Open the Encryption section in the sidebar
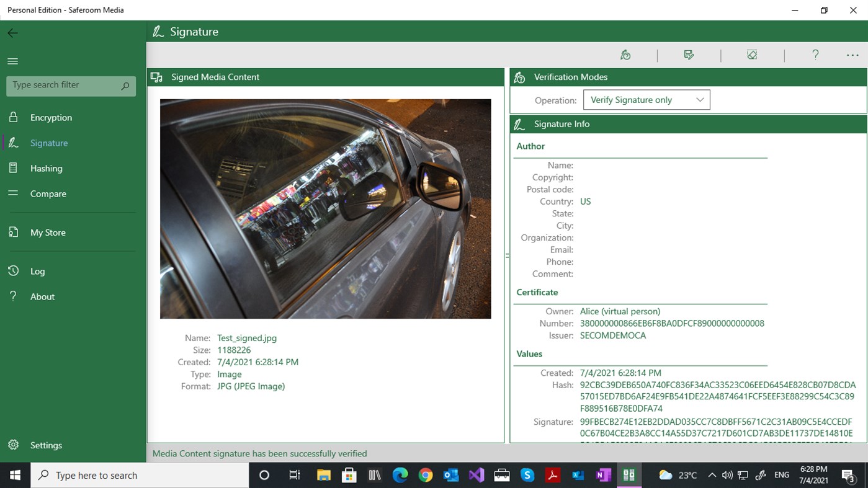The image size is (868, 488). point(50,117)
